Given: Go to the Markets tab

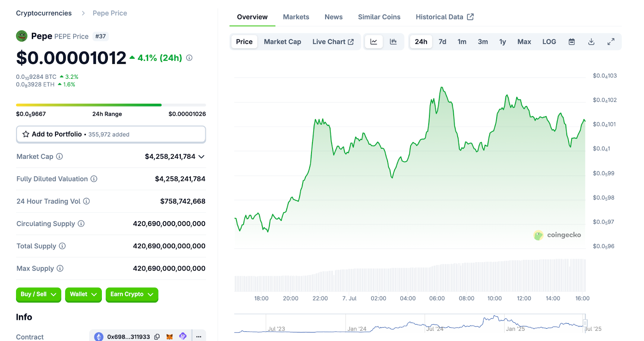Looking at the screenshot, I should pyautogui.click(x=296, y=17).
